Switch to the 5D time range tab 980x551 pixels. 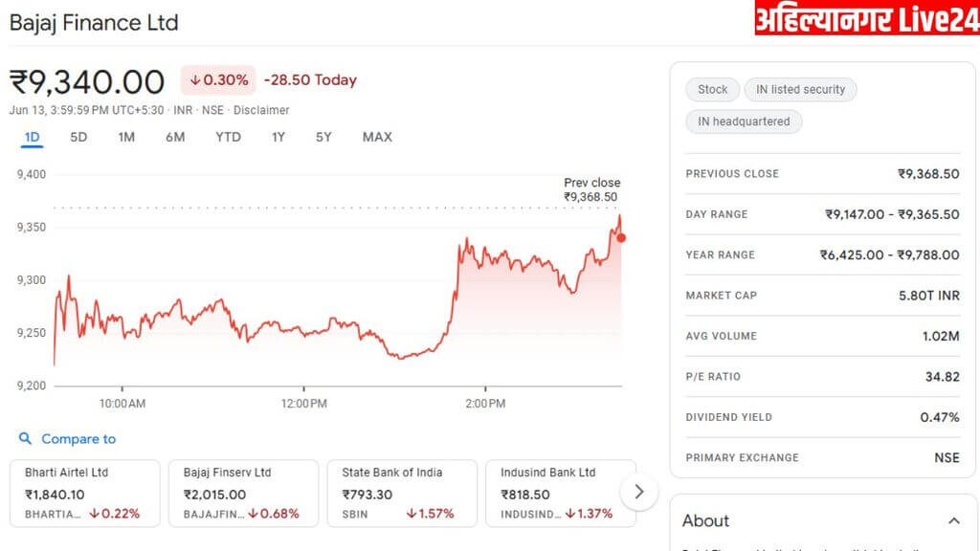[x=78, y=137]
